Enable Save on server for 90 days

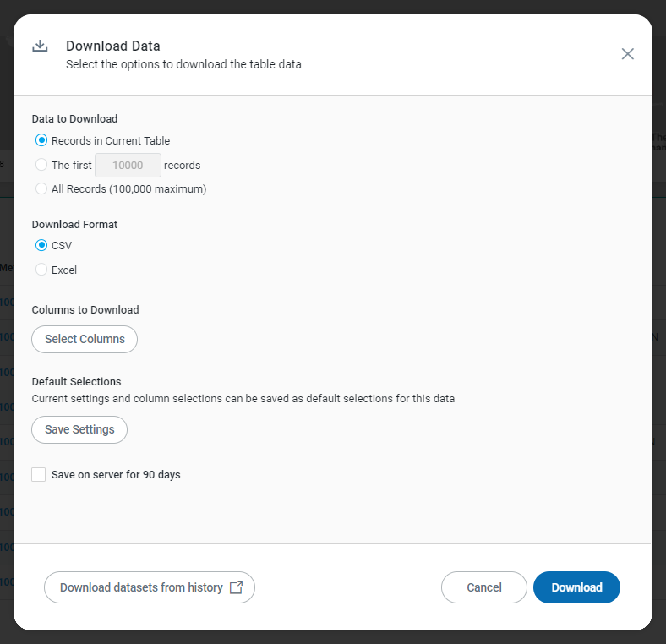(x=39, y=475)
